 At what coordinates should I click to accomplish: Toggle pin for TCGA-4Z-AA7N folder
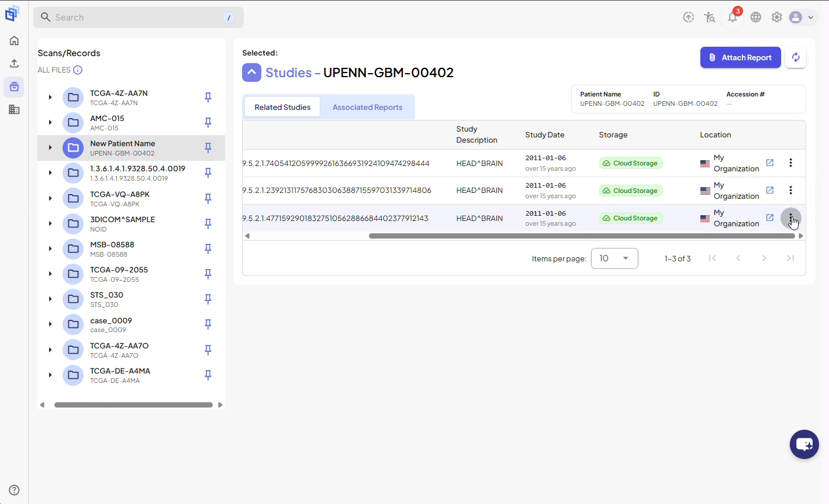208,97
